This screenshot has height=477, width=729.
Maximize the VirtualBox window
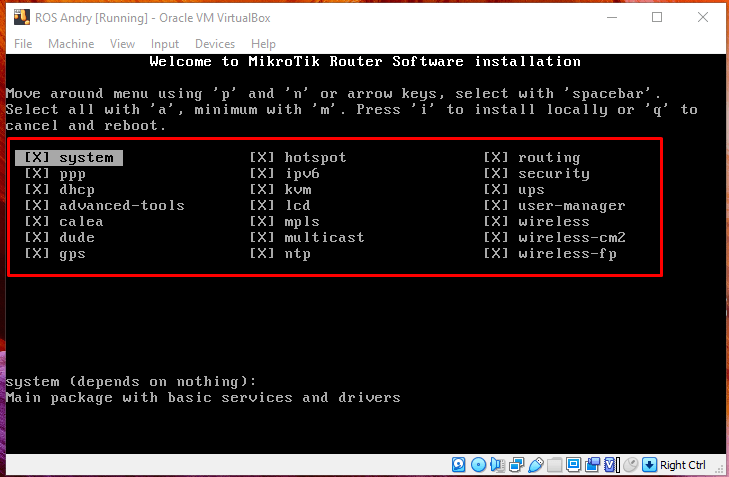657,17
